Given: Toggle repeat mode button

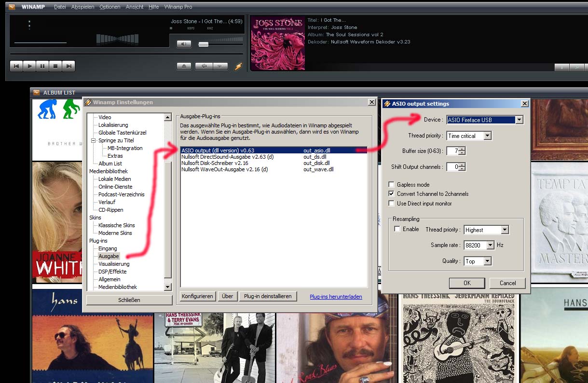Looking at the screenshot, I should click(x=220, y=66).
